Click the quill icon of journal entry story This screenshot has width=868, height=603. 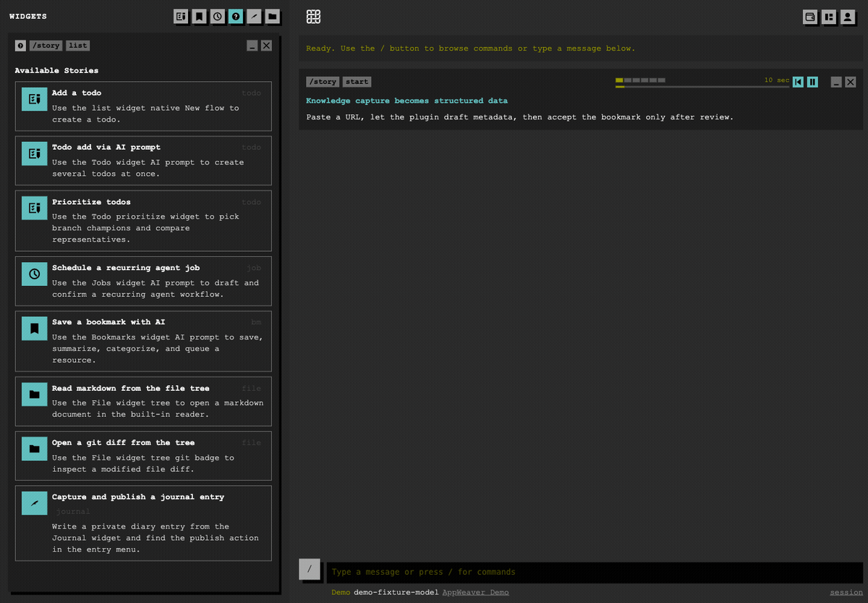34,503
